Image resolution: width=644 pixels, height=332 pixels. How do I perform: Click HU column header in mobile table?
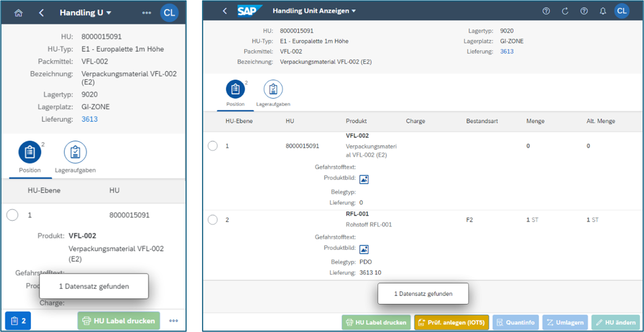click(114, 190)
